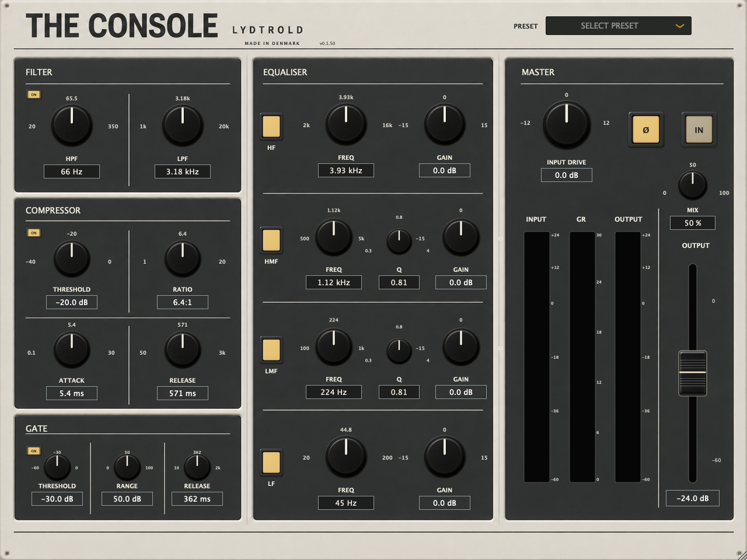This screenshot has height=560, width=747.
Task: Click the HF band Freq knob
Action: coord(346,124)
